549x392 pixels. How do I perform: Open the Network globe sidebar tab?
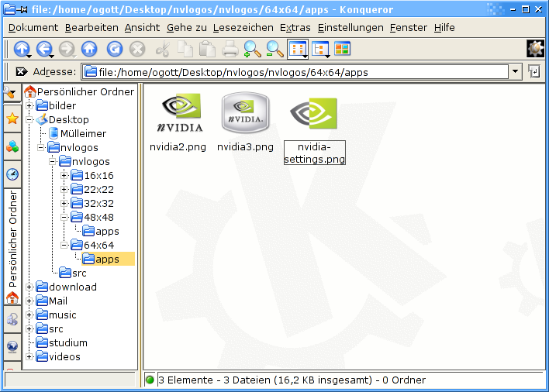tap(12, 347)
